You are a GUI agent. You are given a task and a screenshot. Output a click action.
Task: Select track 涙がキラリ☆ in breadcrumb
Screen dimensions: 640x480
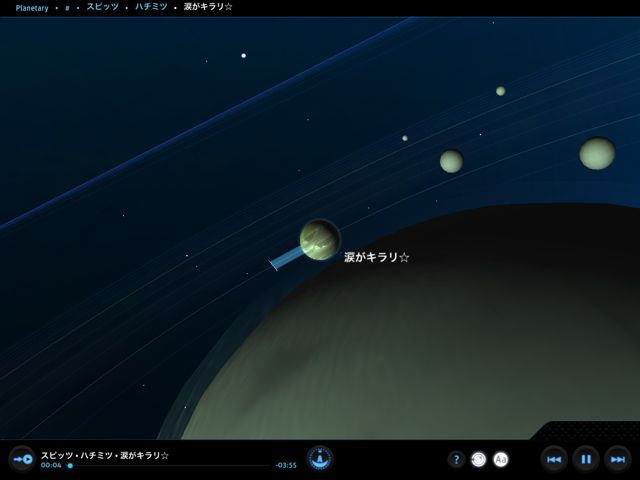[x=208, y=7]
